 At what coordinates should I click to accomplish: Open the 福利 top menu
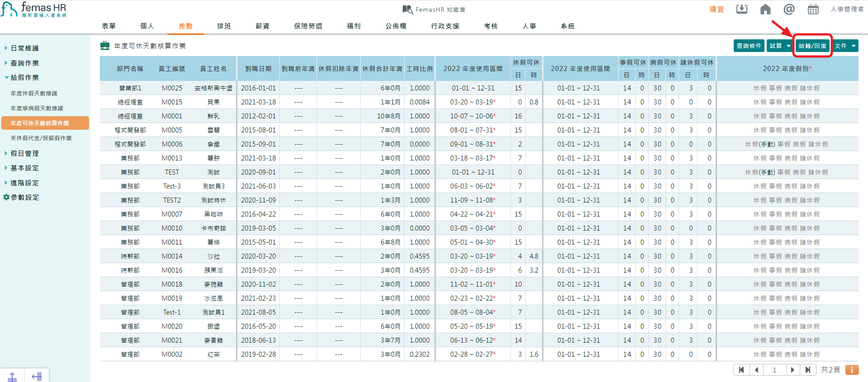pyautogui.click(x=354, y=26)
